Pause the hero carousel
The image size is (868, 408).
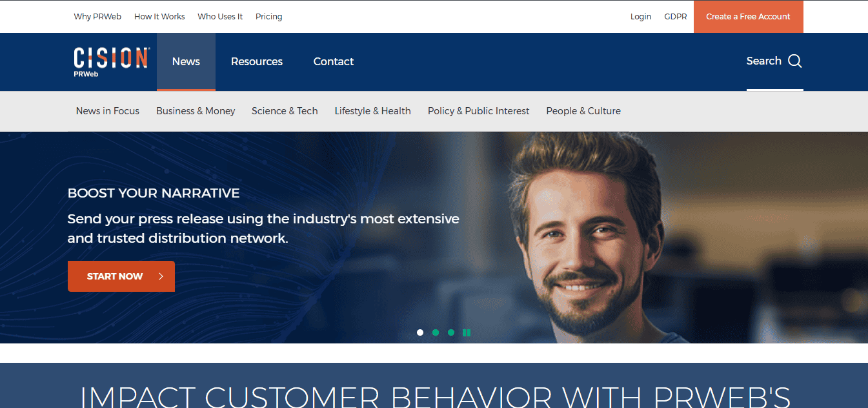(x=467, y=332)
